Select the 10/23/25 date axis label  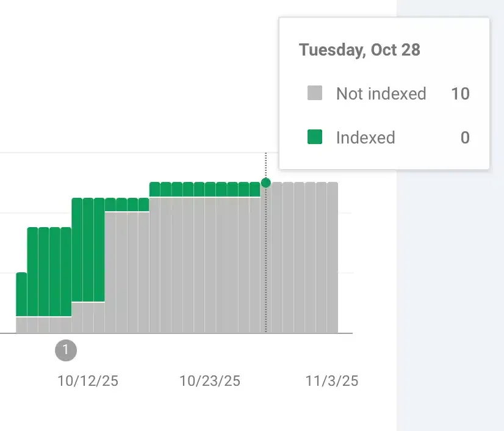(210, 381)
